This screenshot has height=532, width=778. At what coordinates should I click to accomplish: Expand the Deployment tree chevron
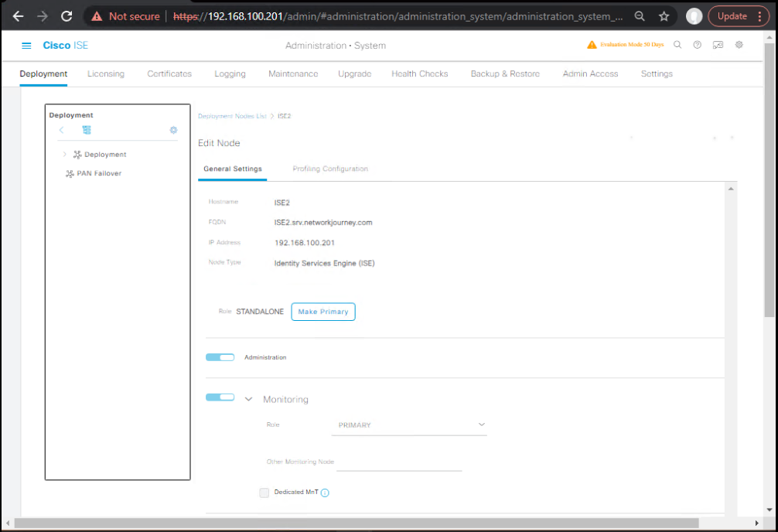[64, 155]
